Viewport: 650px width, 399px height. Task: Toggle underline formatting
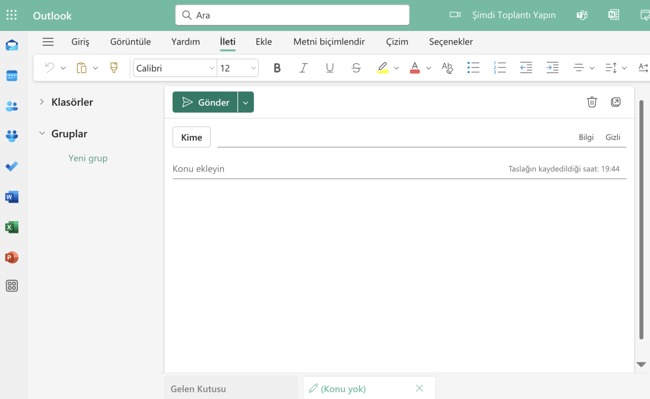click(330, 68)
